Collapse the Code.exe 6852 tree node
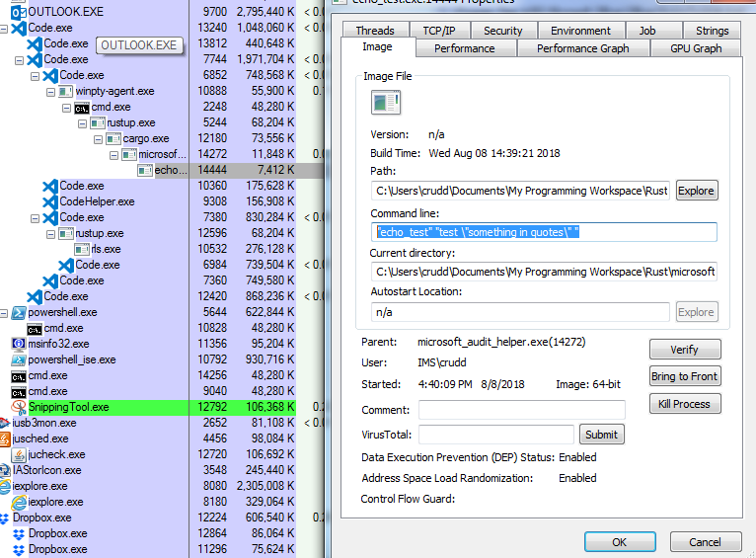This screenshot has width=756, height=558. (35, 77)
